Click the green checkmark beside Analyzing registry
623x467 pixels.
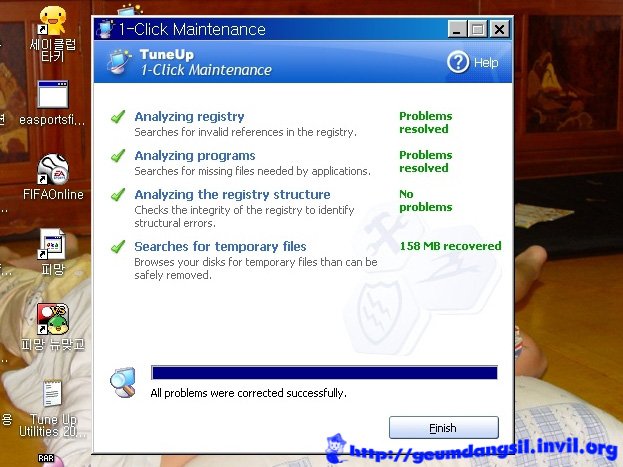118,116
